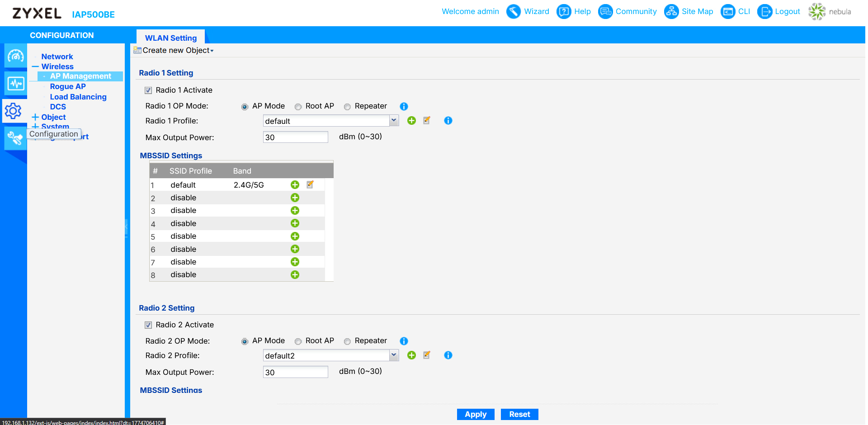Open the Radio 2 Profile dropdown
This screenshot has height=425, width=868.
click(394, 355)
